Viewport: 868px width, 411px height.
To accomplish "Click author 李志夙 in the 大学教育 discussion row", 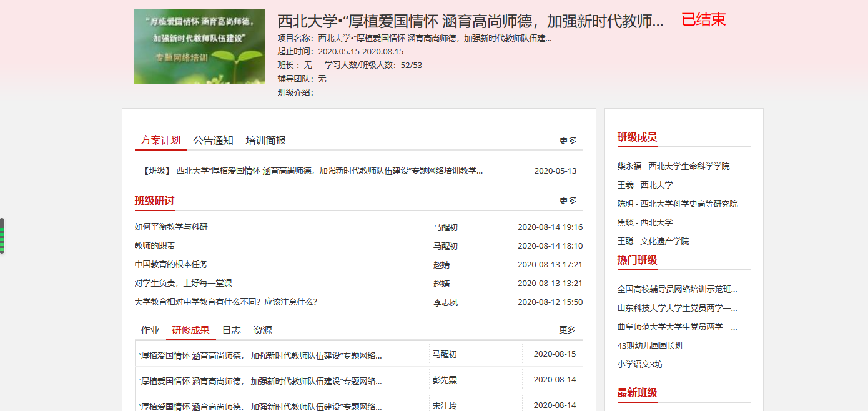I will pyautogui.click(x=445, y=302).
